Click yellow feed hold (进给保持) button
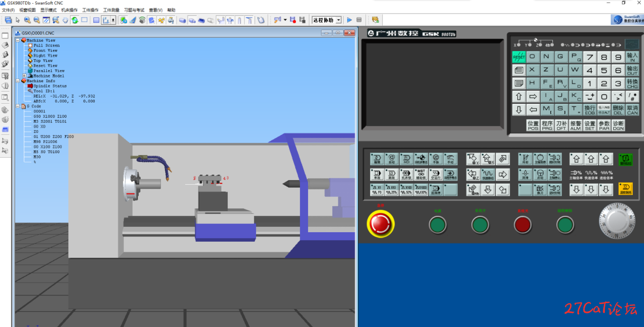644x327 pixels. point(626,189)
